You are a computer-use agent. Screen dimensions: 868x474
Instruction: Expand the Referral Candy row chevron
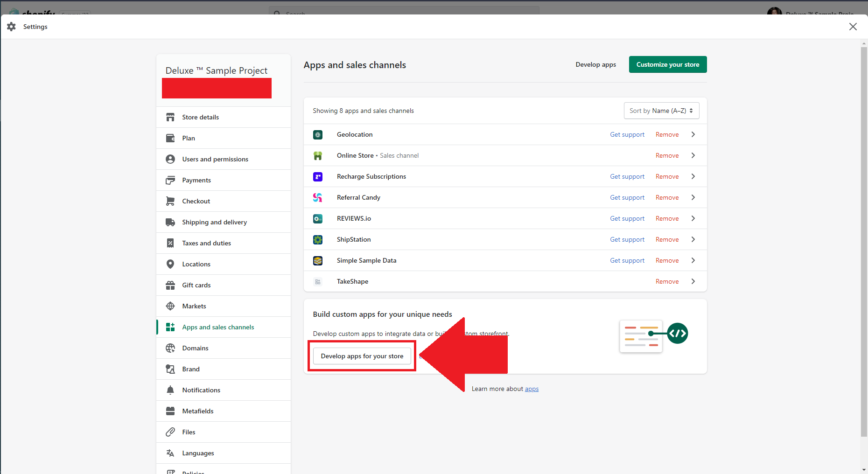(693, 197)
